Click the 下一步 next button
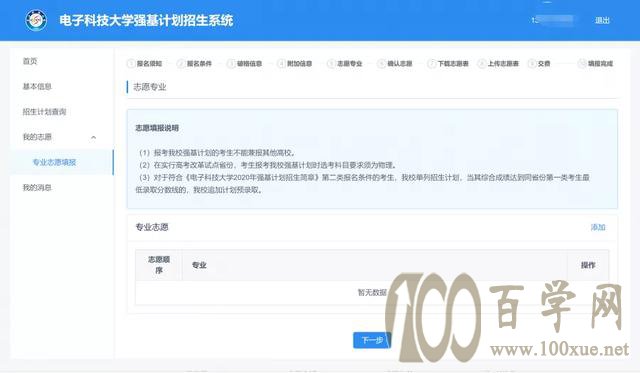This screenshot has width=640, height=373. pos(372,340)
